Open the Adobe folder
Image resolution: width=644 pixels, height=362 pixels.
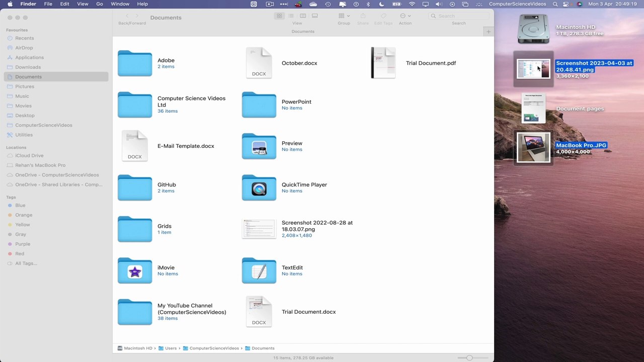pyautogui.click(x=135, y=63)
